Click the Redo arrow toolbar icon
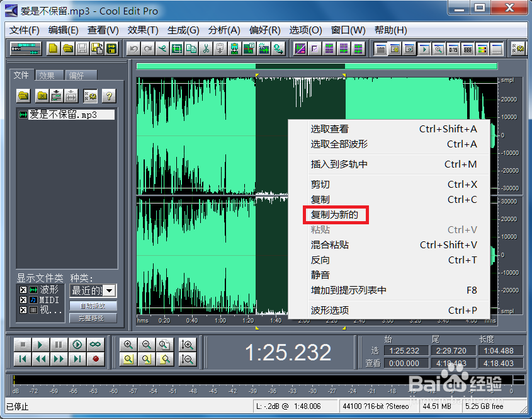532x419 pixels. [x=148, y=49]
